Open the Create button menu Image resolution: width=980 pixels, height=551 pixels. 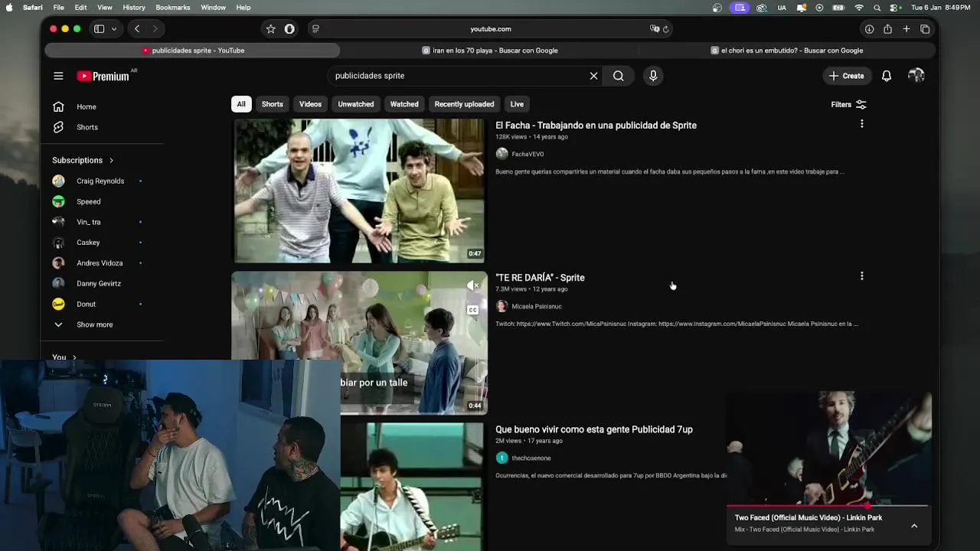point(846,76)
